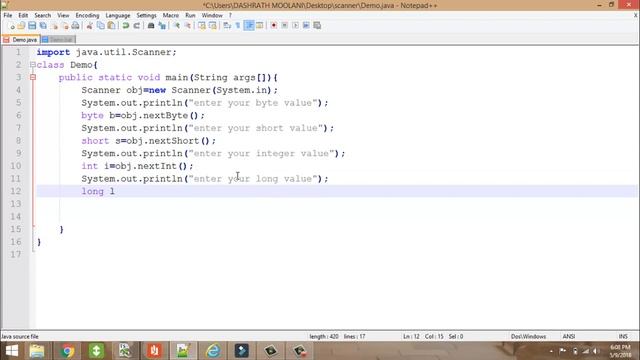Click the volume icon in system tray
640x360 pixels.
(596, 351)
